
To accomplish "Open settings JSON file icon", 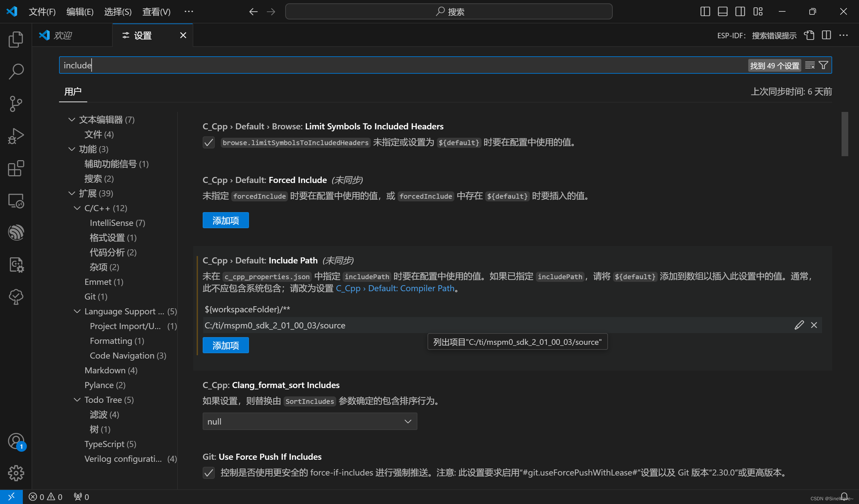I will coord(809,36).
